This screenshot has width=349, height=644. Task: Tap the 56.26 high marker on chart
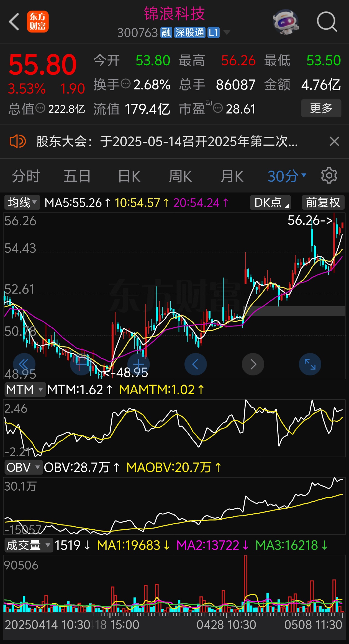(x=310, y=220)
